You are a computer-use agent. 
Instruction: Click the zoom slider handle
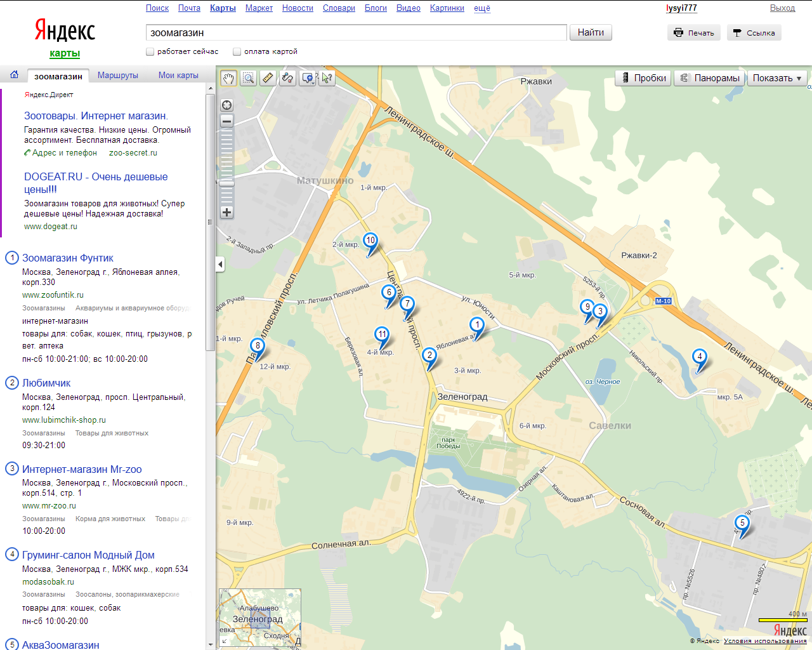(x=226, y=183)
